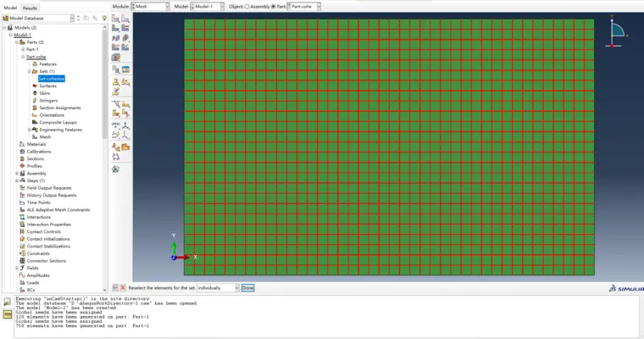Switch to the Model tab

click(x=10, y=8)
